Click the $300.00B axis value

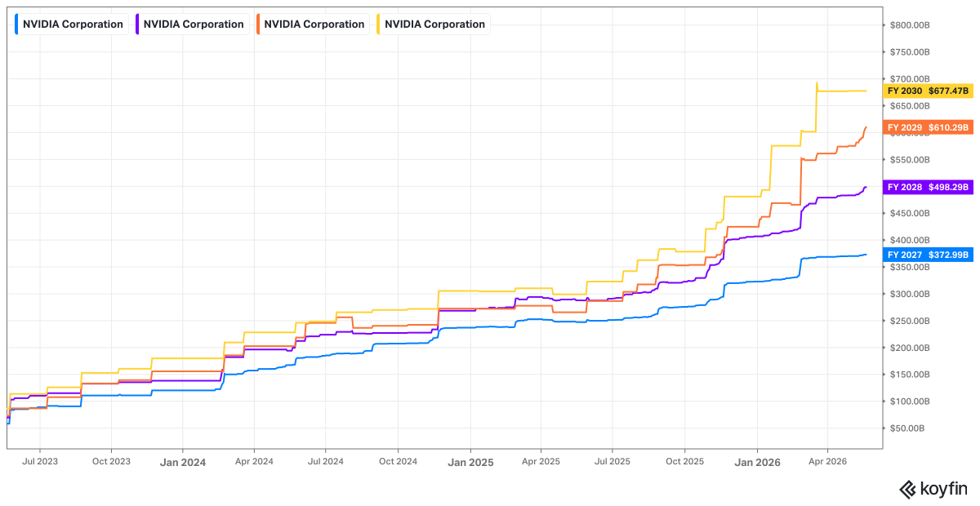pos(909,294)
